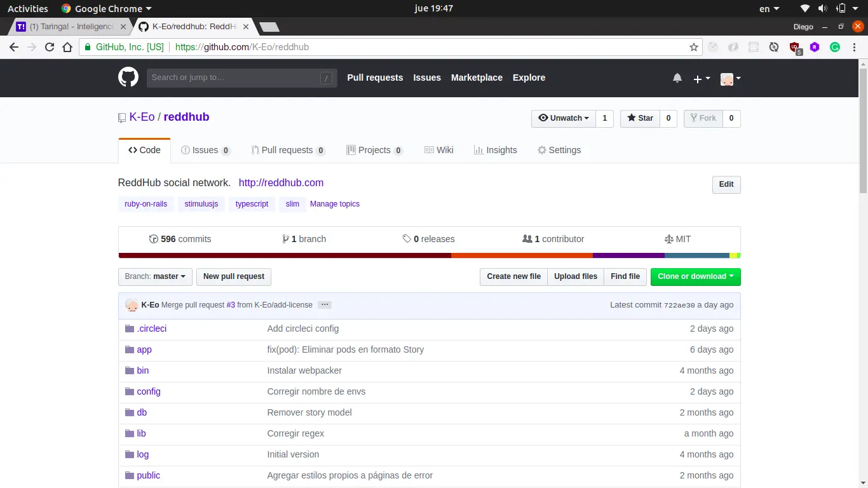Click Marketplace in the top navigation
Image resolution: width=868 pixels, height=488 pixels.
point(477,78)
